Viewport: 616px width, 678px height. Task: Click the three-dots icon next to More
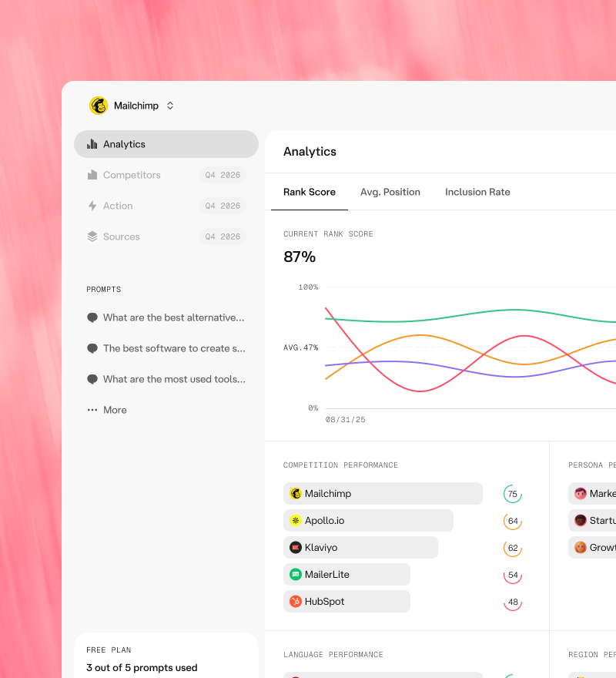(x=92, y=410)
